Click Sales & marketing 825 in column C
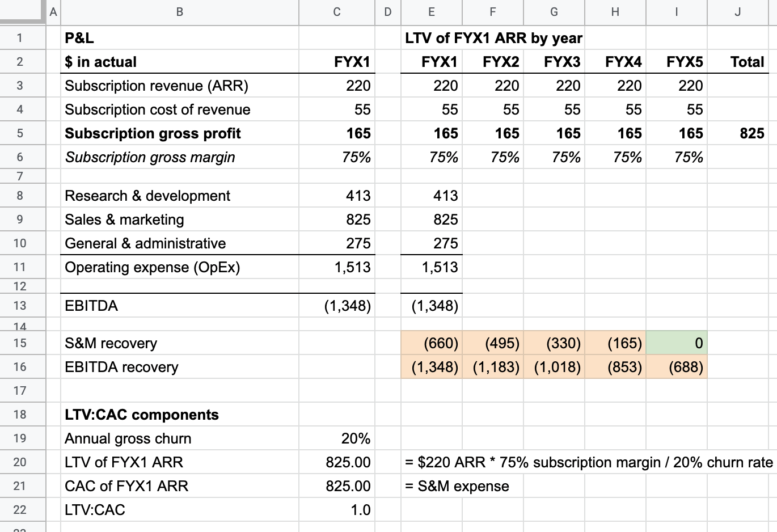This screenshot has height=532, width=777. point(336,219)
